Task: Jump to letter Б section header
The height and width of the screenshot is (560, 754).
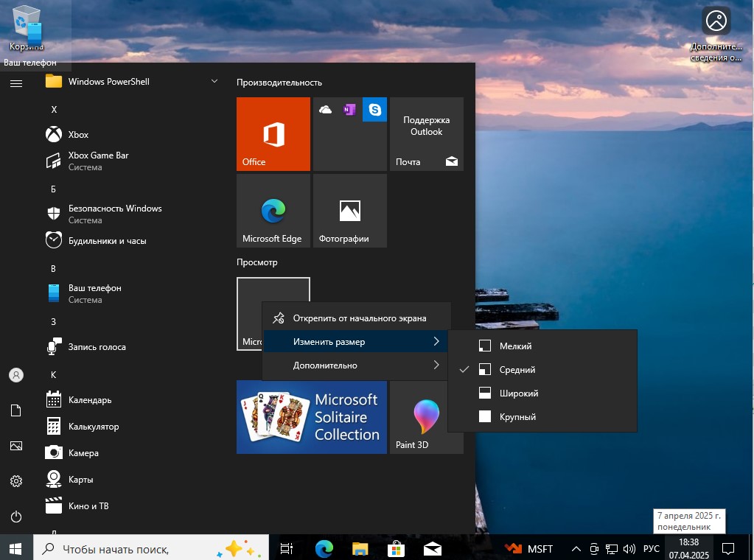Action: tap(53, 189)
